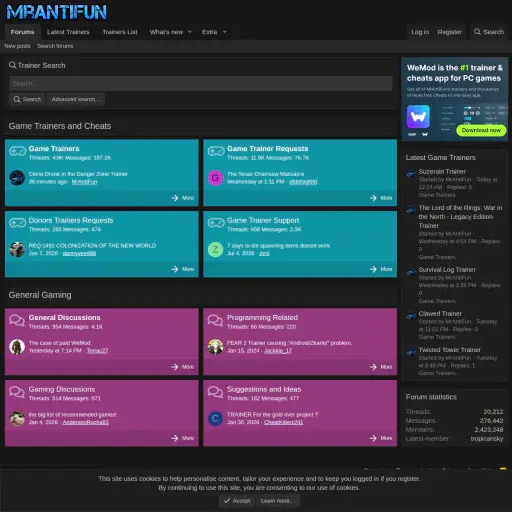Click More in the Suggestions and Ideas card
This screenshot has height=512, width=512.
[x=381, y=438]
